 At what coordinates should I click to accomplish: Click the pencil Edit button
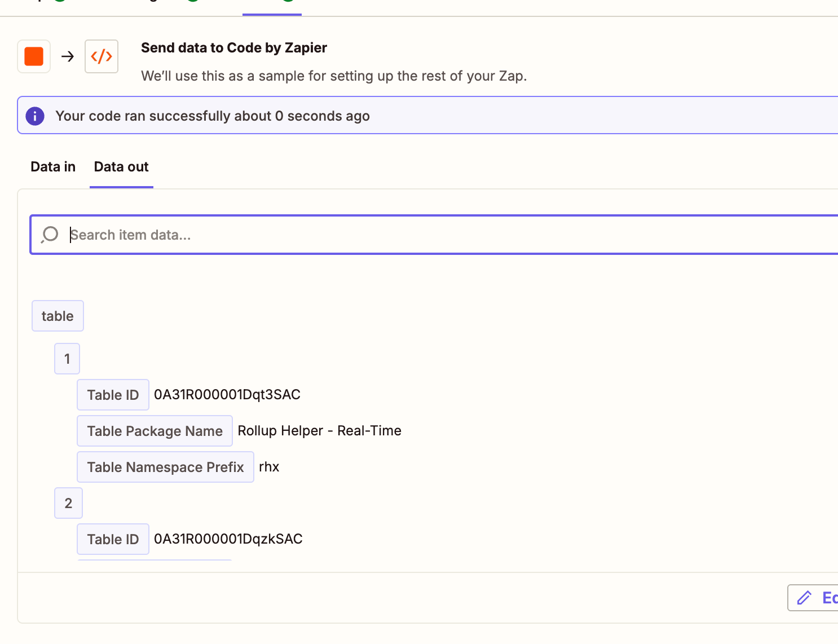813,598
